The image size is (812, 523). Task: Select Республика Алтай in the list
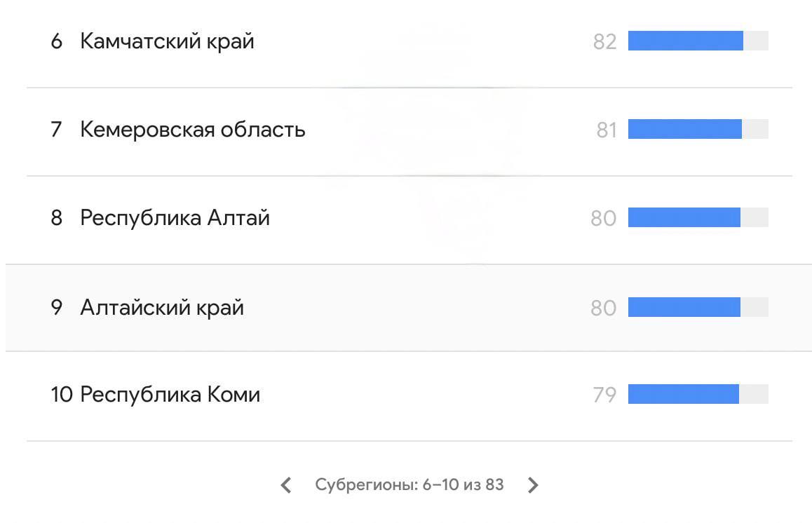[x=175, y=218]
